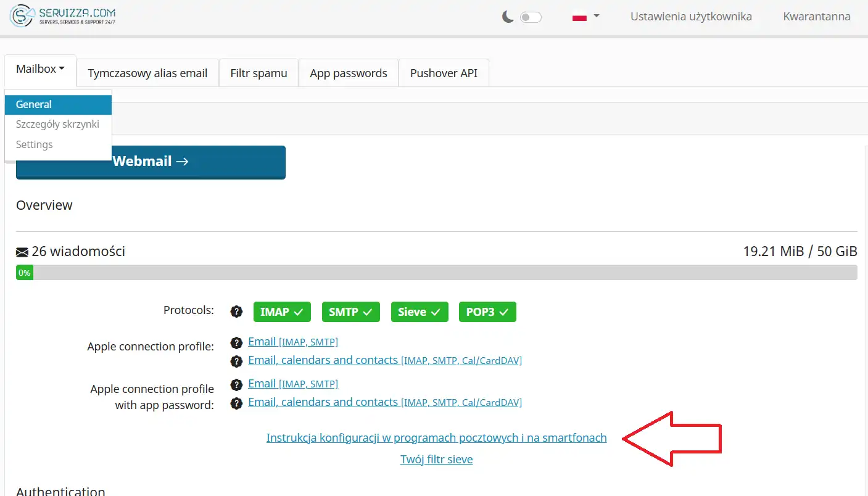Click help icon for first Apple profile Email link
This screenshot has height=496, width=868.
236,342
